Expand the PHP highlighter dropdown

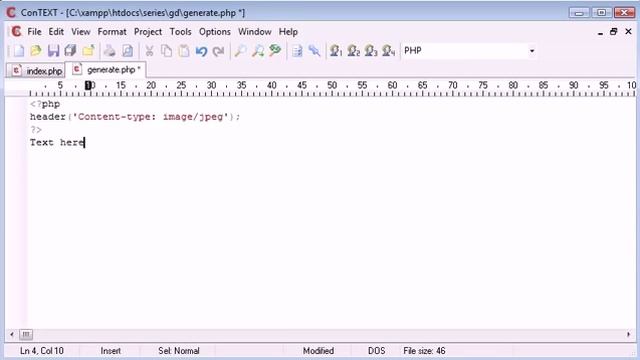(x=532, y=51)
